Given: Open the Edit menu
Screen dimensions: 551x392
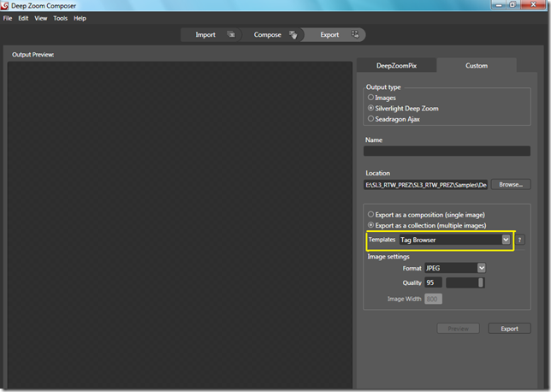Looking at the screenshot, I should pos(23,18).
